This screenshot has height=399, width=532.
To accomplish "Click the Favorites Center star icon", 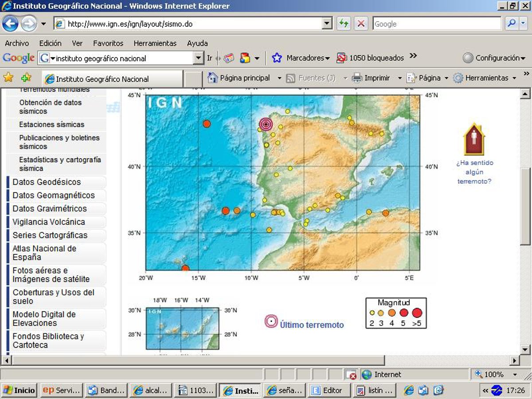I will coord(8,78).
